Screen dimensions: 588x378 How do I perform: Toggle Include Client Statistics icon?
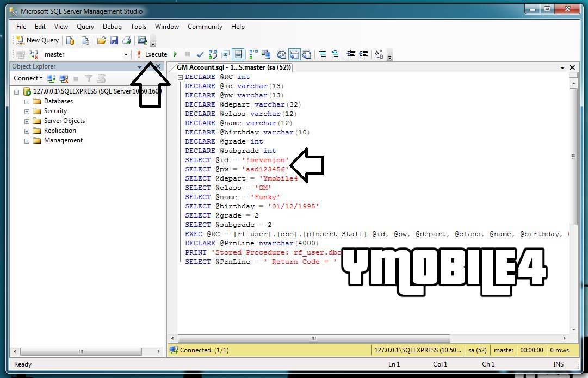pos(266,55)
